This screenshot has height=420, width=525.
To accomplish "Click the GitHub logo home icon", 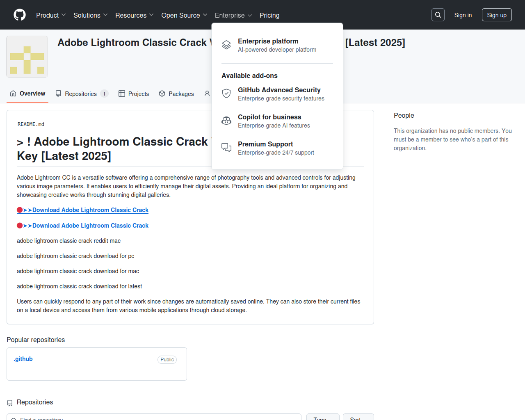I will tap(20, 15).
